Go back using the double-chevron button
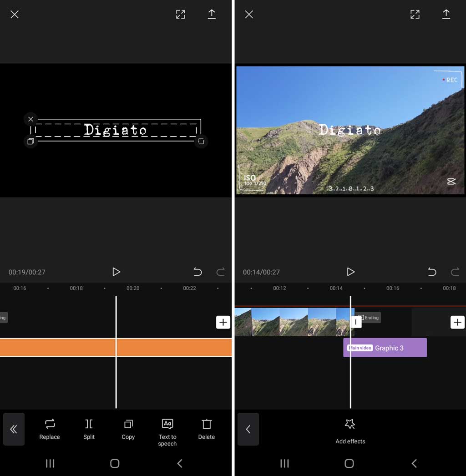Screen dimensions: 466x476 (14, 429)
